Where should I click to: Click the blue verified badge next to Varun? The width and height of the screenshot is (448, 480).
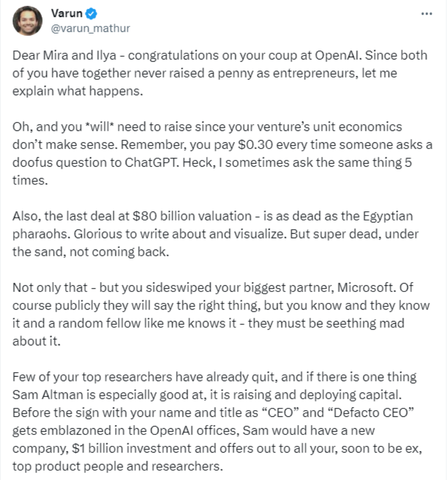91,13
